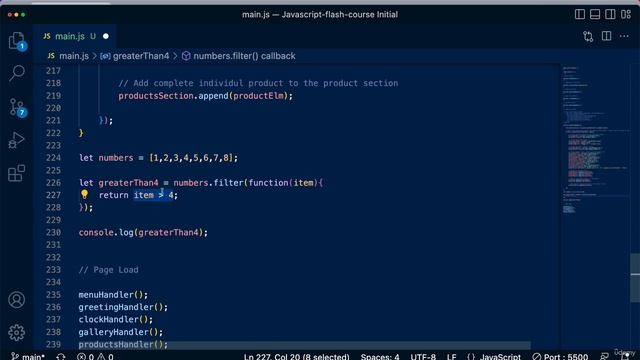640x360 pixels.
Task: Click Port : 5500 Live Server entry
Action: pyautogui.click(x=560, y=356)
